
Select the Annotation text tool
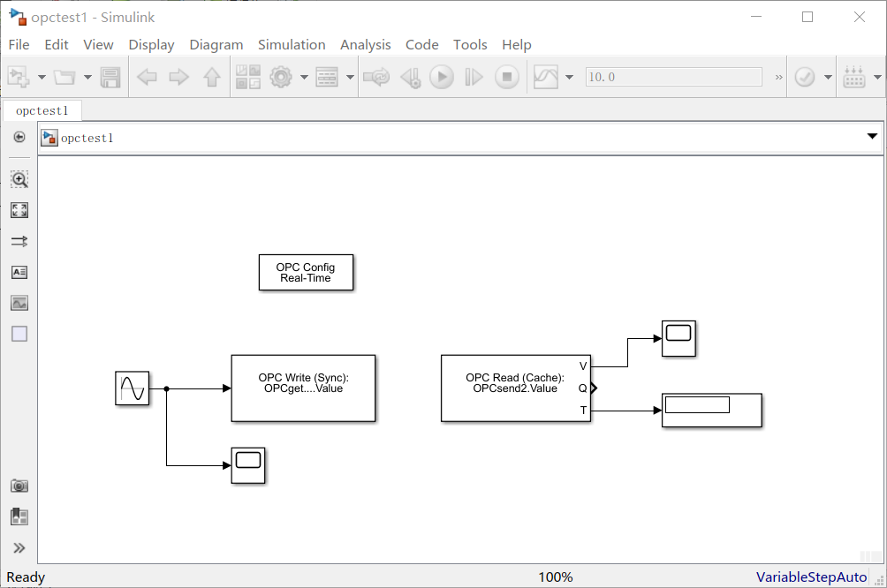click(19, 272)
